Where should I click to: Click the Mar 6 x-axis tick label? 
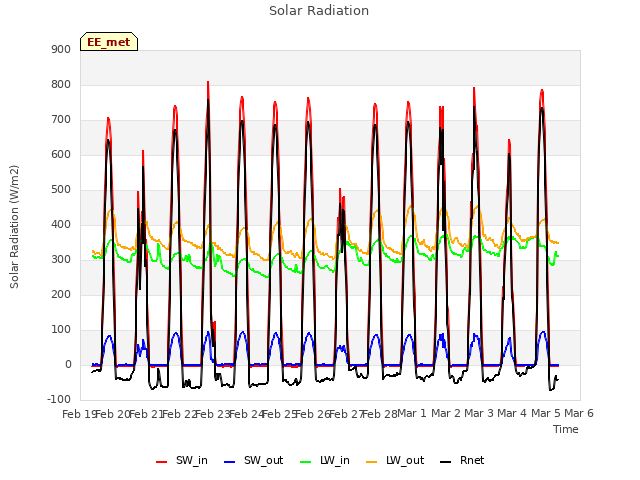(x=579, y=414)
